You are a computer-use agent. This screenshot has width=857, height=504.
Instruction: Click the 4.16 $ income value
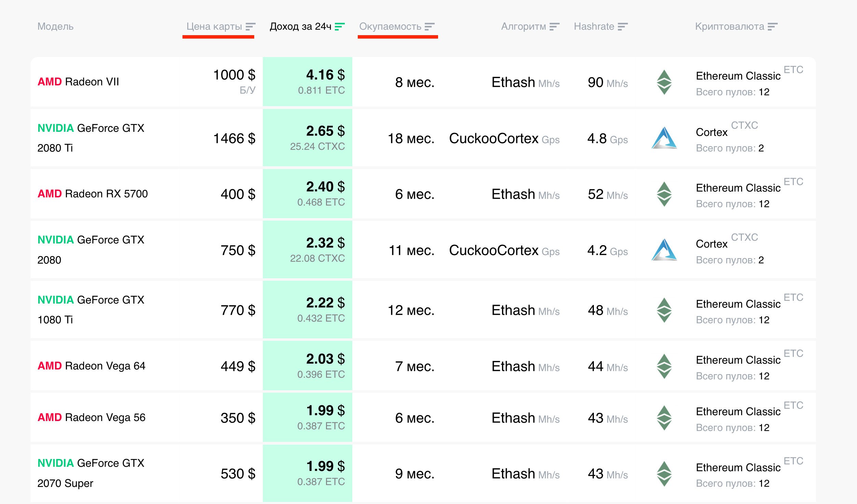click(325, 75)
